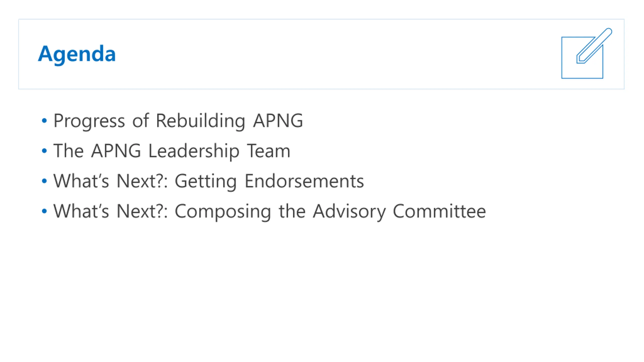Select the bullet before "The APNG Leadership Team"
This screenshot has height=362, width=644.
44,151
